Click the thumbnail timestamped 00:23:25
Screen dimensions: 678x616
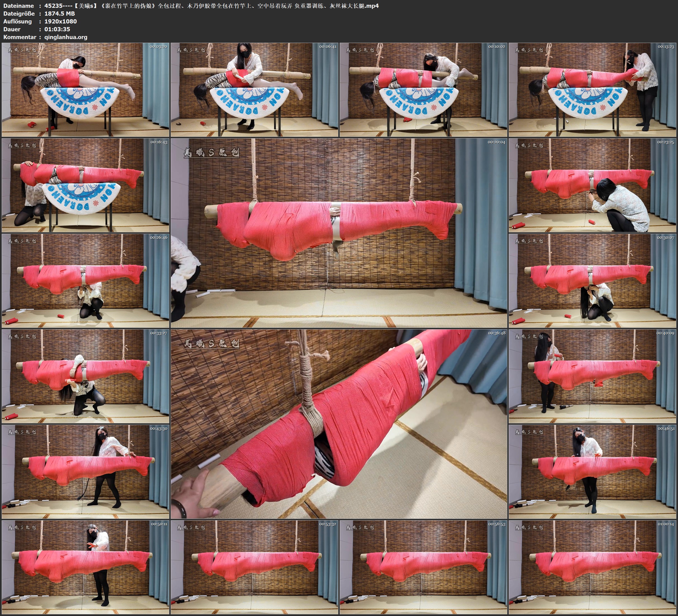coord(593,185)
